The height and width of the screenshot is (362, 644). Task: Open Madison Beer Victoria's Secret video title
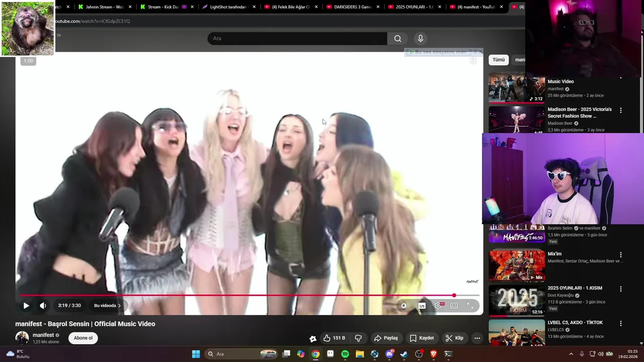(x=580, y=113)
